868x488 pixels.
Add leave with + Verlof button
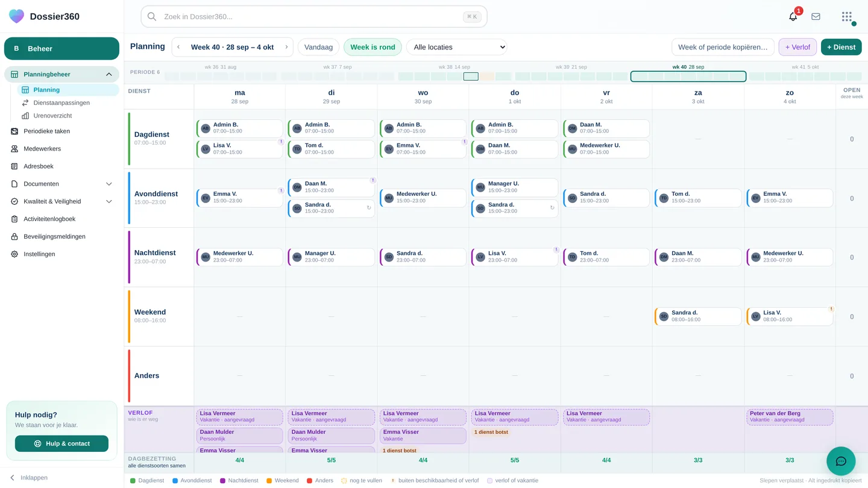pos(797,47)
